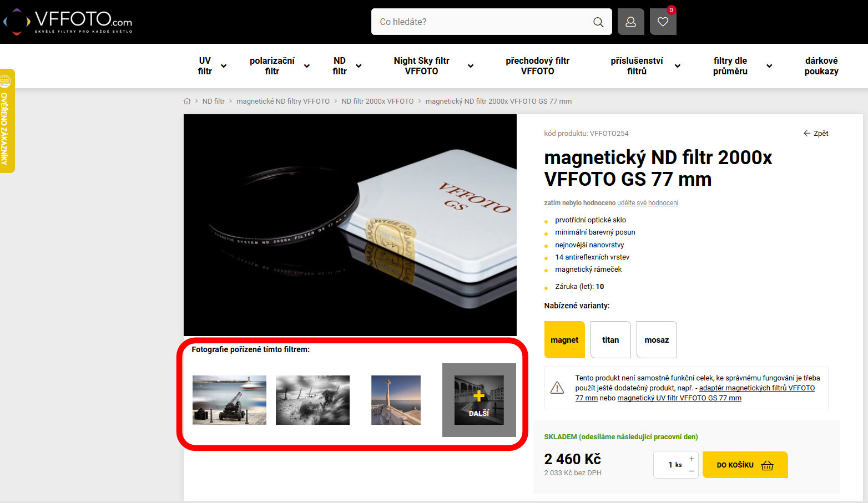Open adaptér magnetických filtrů VFFOTO 77 mm link
The width and height of the screenshot is (868, 503).
pyautogui.click(x=757, y=388)
